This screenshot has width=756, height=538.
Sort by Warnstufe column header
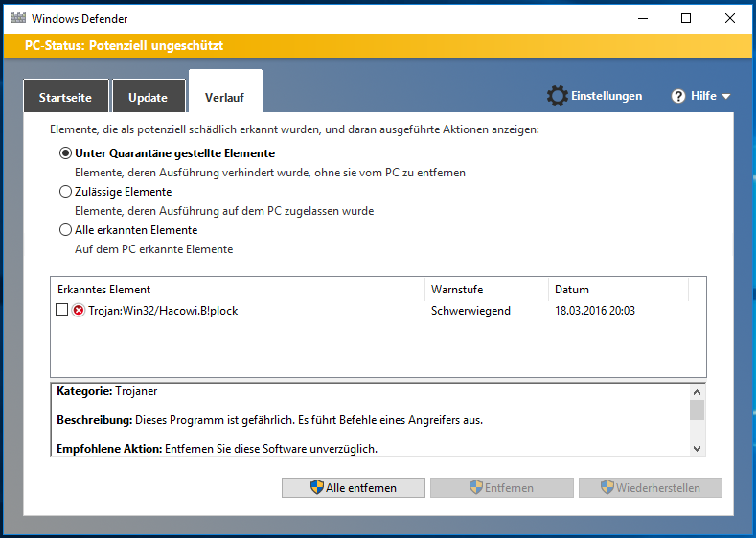tap(487, 290)
